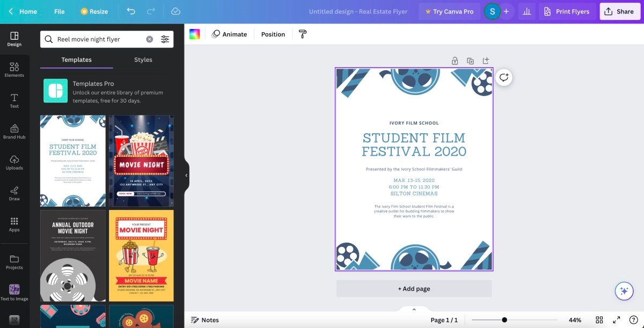Open the Elements panel

point(14,69)
